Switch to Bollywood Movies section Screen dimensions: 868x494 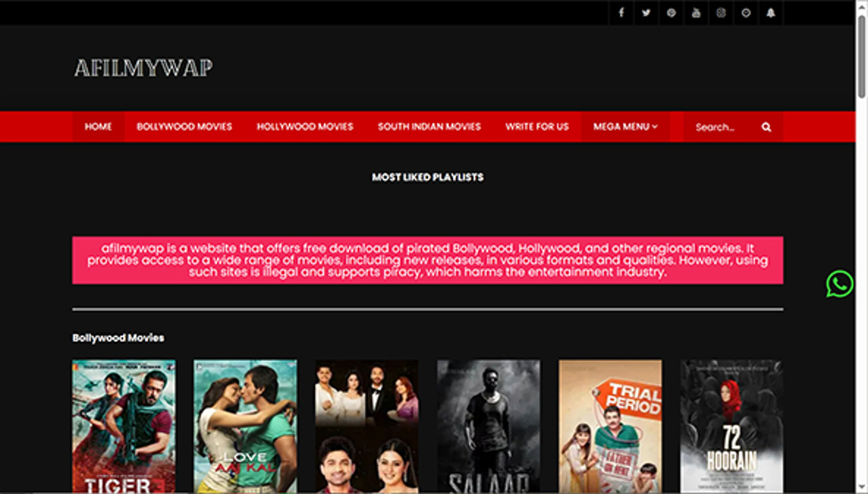[x=184, y=126]
